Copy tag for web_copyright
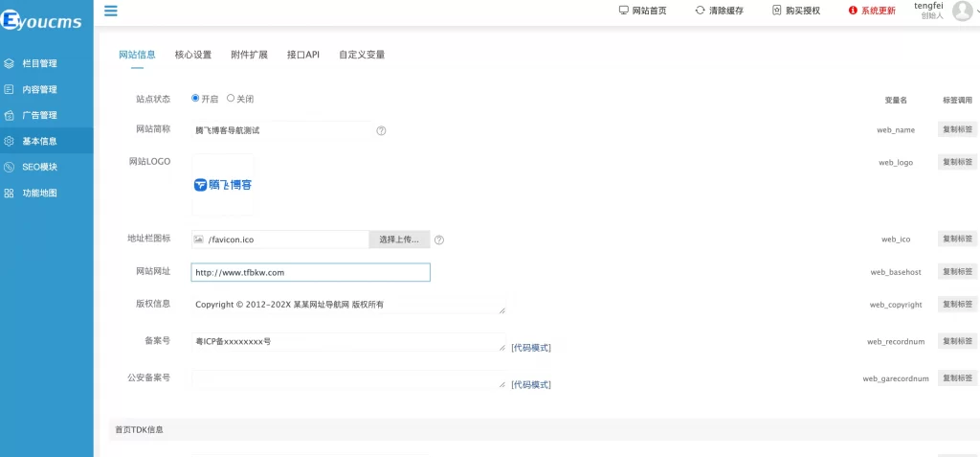Image resolution: width=980 pixels, height=457 pixels. pos(957,305)
